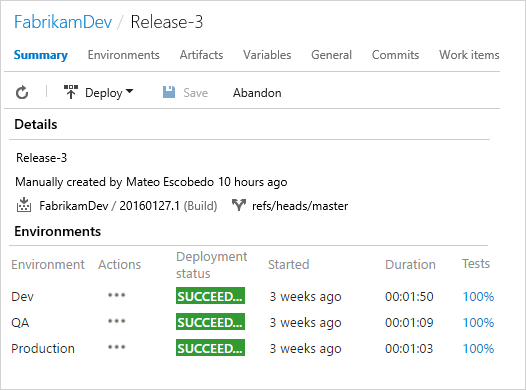Click the Save floppy disk icon
Image resolution: width=526 pixels, height=390 pixels.
(169, 92)
